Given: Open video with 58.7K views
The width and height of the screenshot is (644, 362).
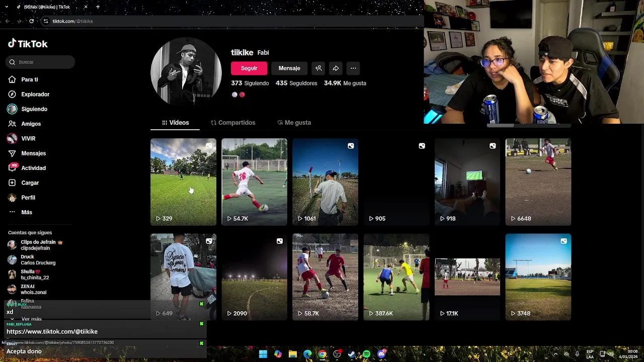Looking at the screenshot, I should point(325,277).
